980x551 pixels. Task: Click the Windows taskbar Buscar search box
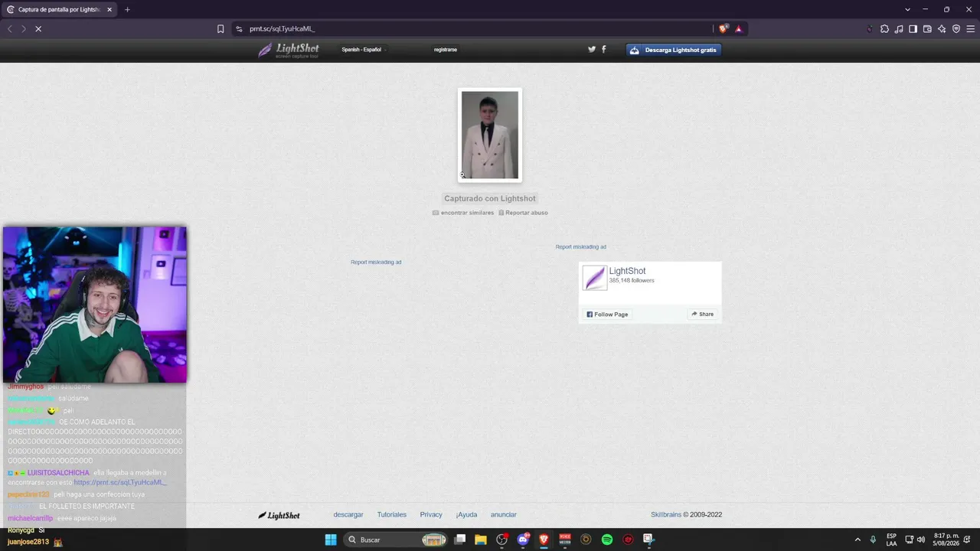coord(396,540)
